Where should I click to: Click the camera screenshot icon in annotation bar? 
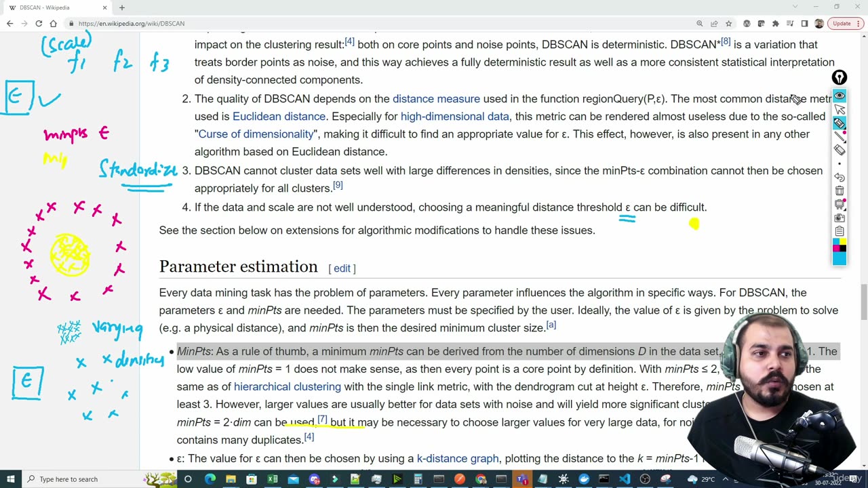(x=840, y=218)
